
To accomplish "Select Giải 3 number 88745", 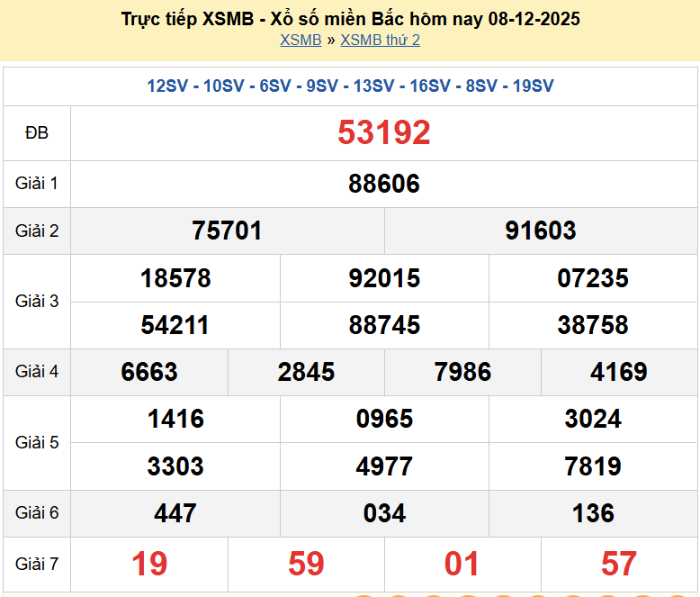I will pyautogui.click(x=384, y=325).
